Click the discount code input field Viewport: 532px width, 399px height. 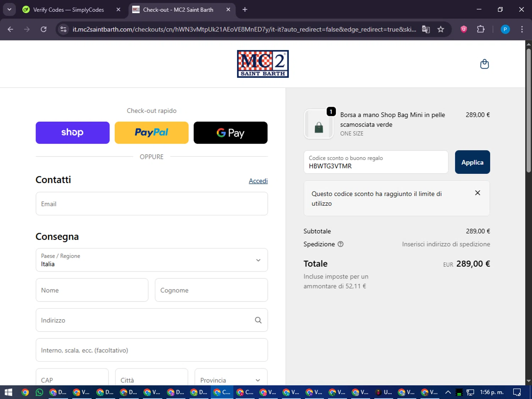coord(376,162)
